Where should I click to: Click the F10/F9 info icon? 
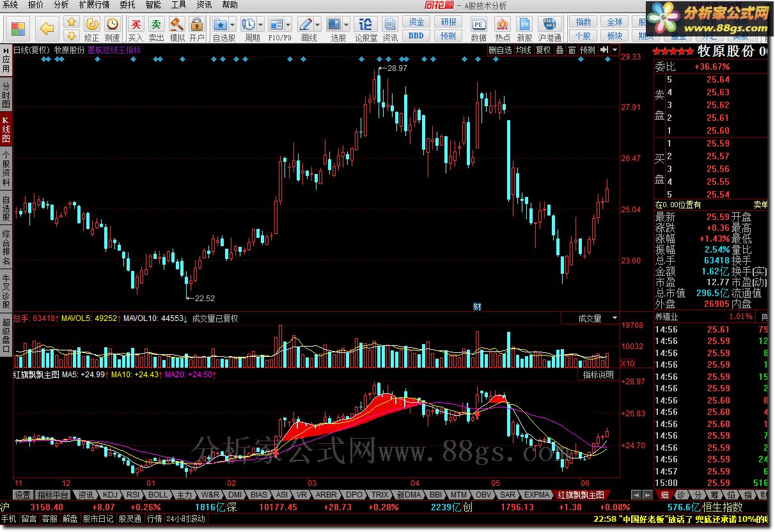pos(276,25)
